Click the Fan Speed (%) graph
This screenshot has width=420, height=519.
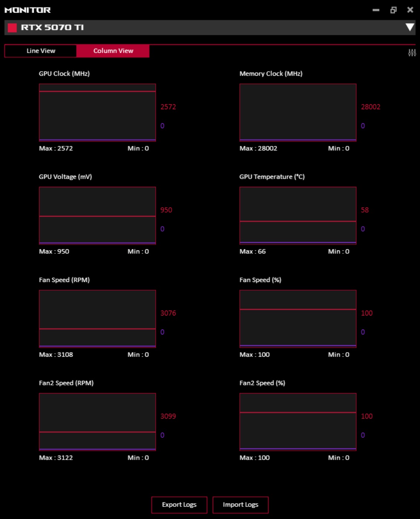pyautogui.click(x=298, y=319)
